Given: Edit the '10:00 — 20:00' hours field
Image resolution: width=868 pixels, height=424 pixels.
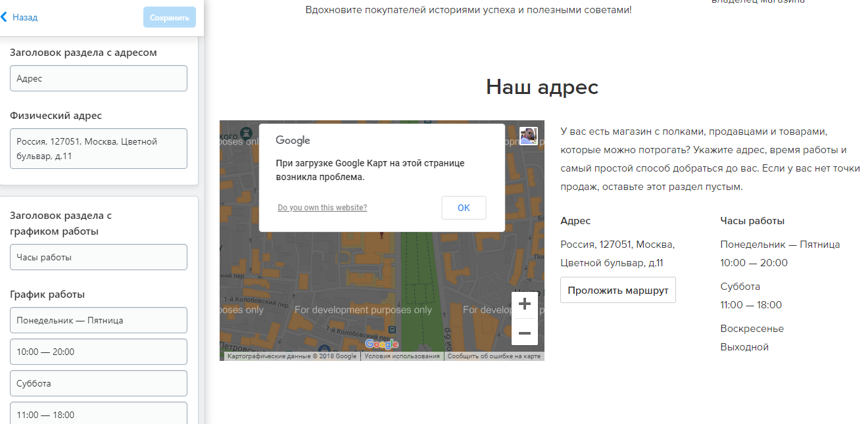Looking at the screenshot, I should point(99,352).
